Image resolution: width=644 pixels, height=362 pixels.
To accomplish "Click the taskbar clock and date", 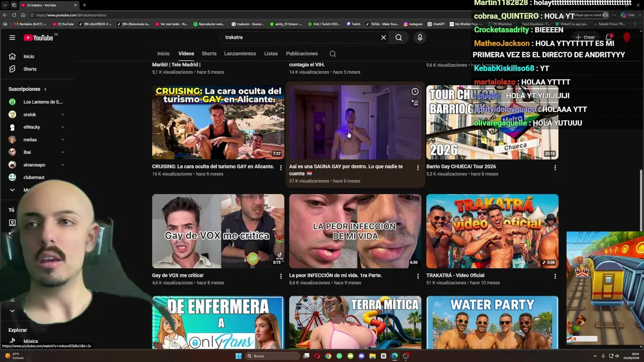I will (631, 356).
